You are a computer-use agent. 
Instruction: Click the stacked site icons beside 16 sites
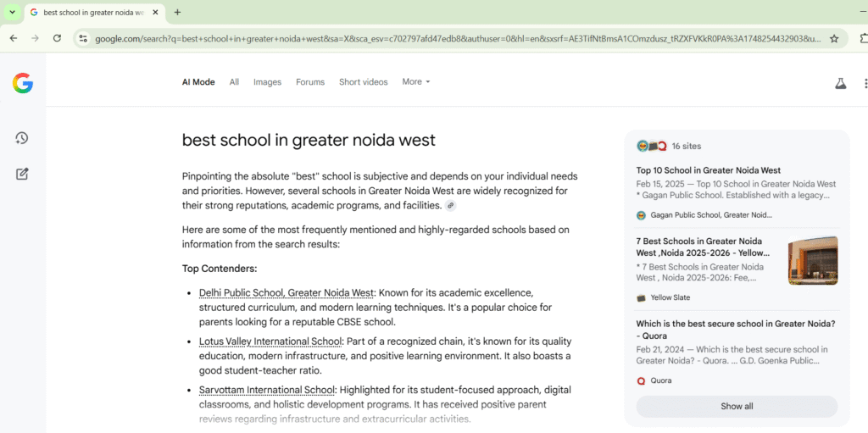point(652,147)
